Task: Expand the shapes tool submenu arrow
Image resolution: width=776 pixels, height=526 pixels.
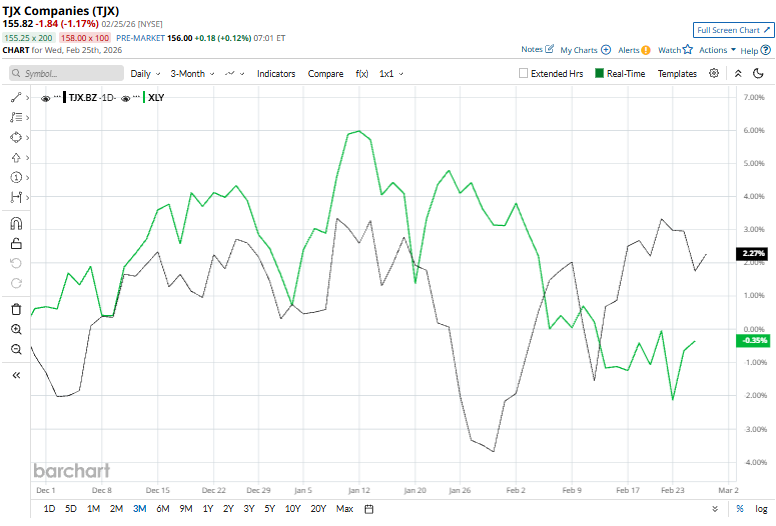Action: pyautogui.click(x=28, y=138)
